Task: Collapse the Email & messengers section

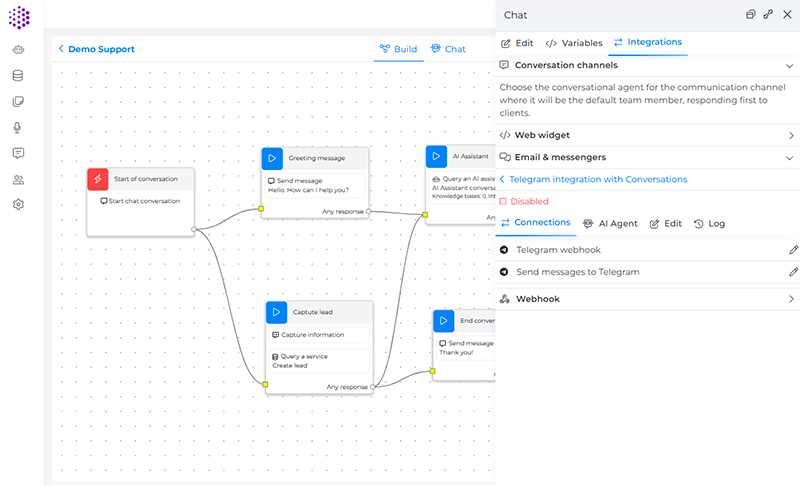Action: [789, 157]
